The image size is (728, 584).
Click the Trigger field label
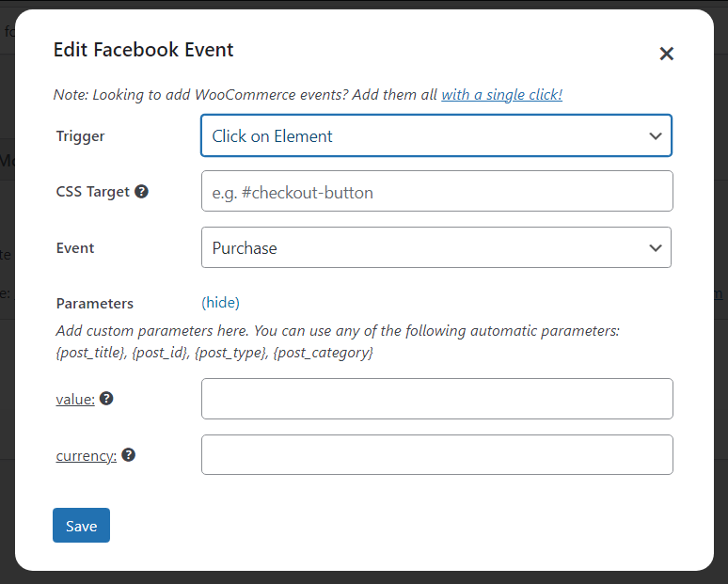tap(81, 136)
